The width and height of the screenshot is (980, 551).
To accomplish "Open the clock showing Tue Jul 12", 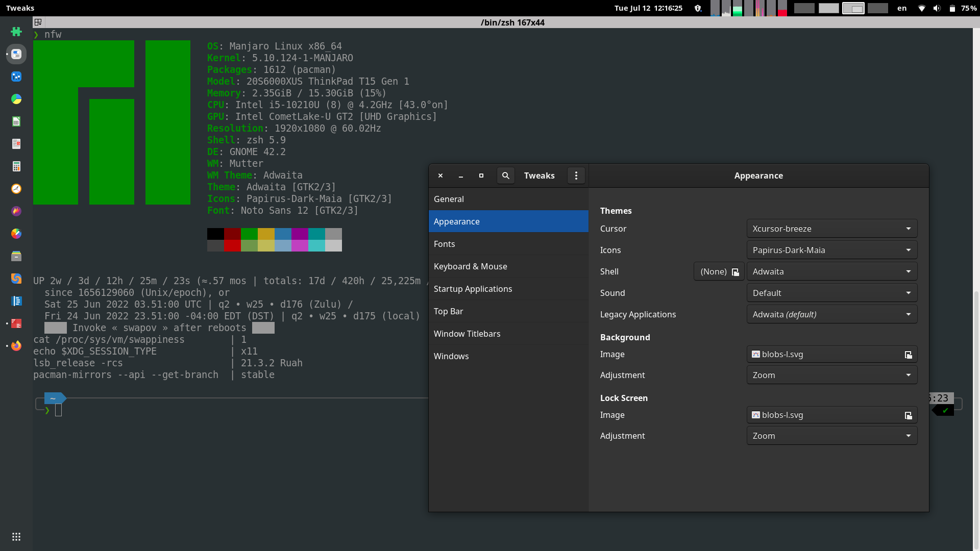I will (648, 8).
